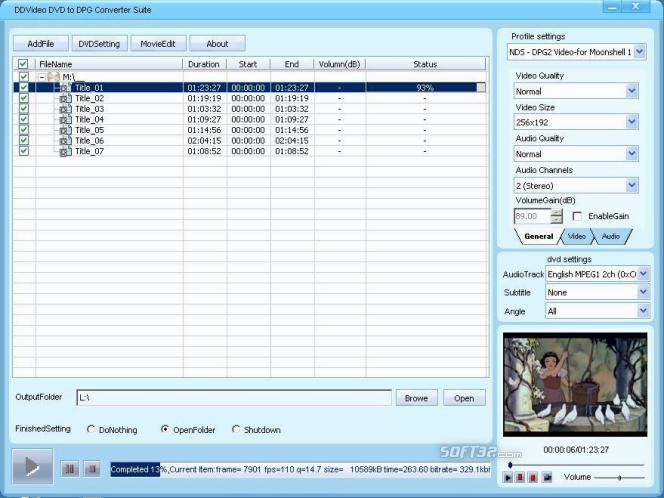The width and height of the screenshot is (664, 498).
Task: Open the Profile settings dropdown
Action: coord(640,52)
